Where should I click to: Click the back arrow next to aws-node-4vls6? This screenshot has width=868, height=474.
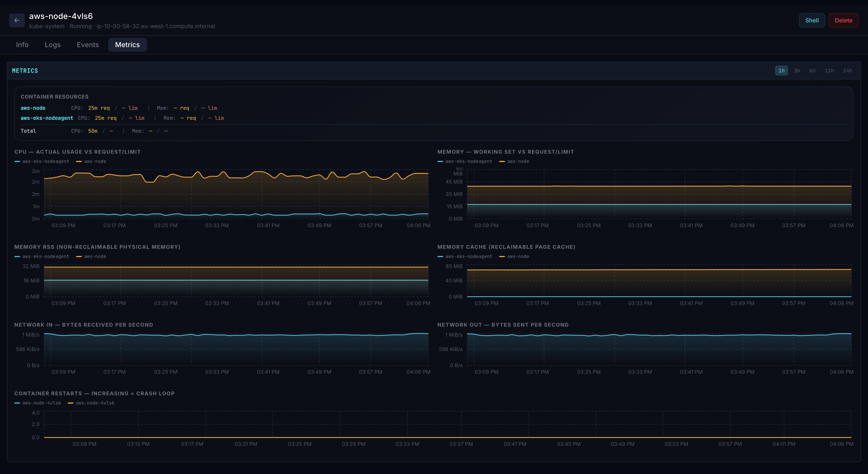(x=17, y=20)
